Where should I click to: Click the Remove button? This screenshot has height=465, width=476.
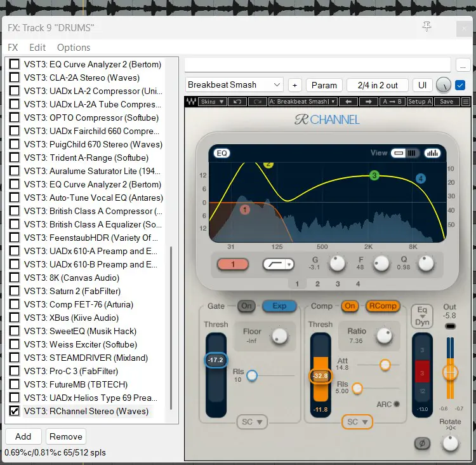tap(66, 436)
